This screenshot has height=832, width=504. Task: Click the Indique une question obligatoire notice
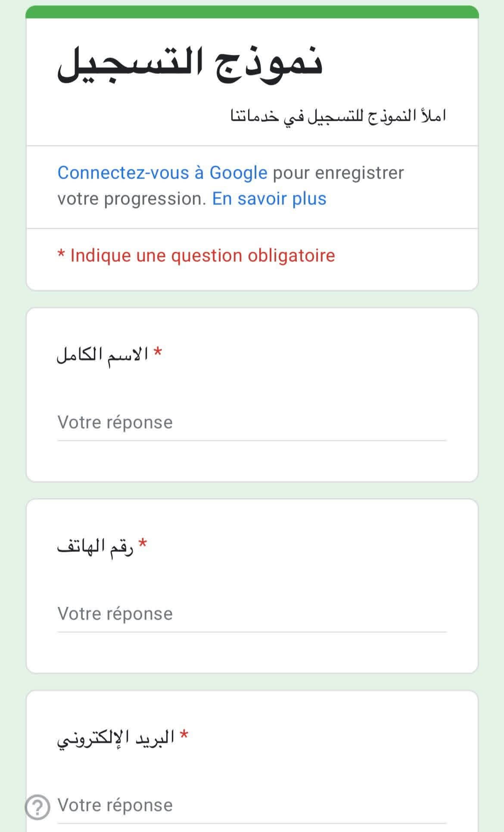pos(196,256)
